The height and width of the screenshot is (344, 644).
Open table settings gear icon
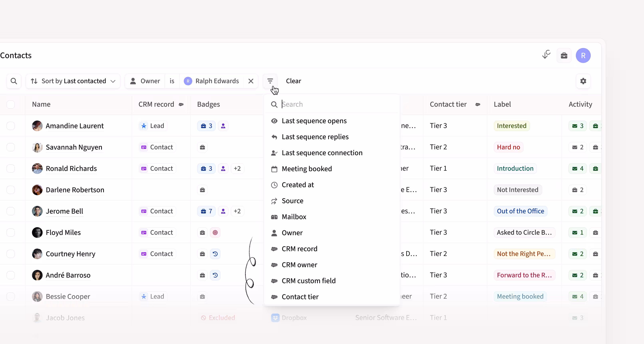point(583,81)
